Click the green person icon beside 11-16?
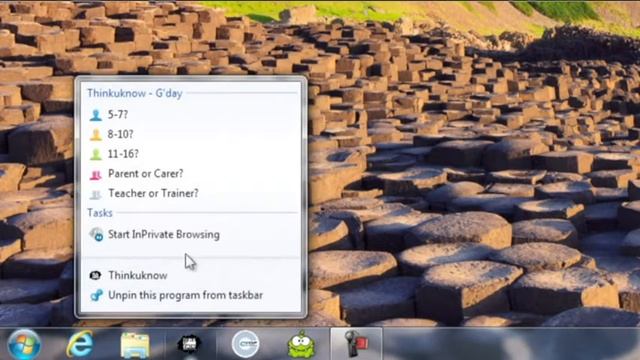The height and width of the screenshot is (360, 640). [96, 154]
